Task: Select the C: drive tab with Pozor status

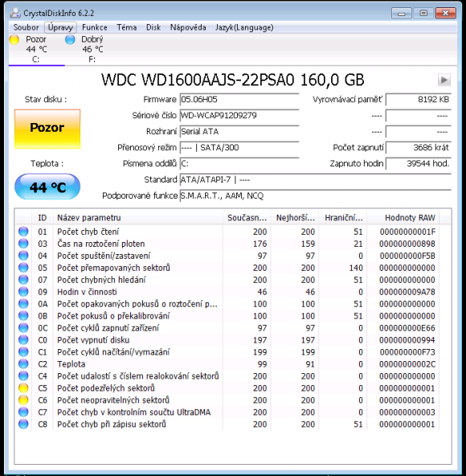Action: (36, 49)
